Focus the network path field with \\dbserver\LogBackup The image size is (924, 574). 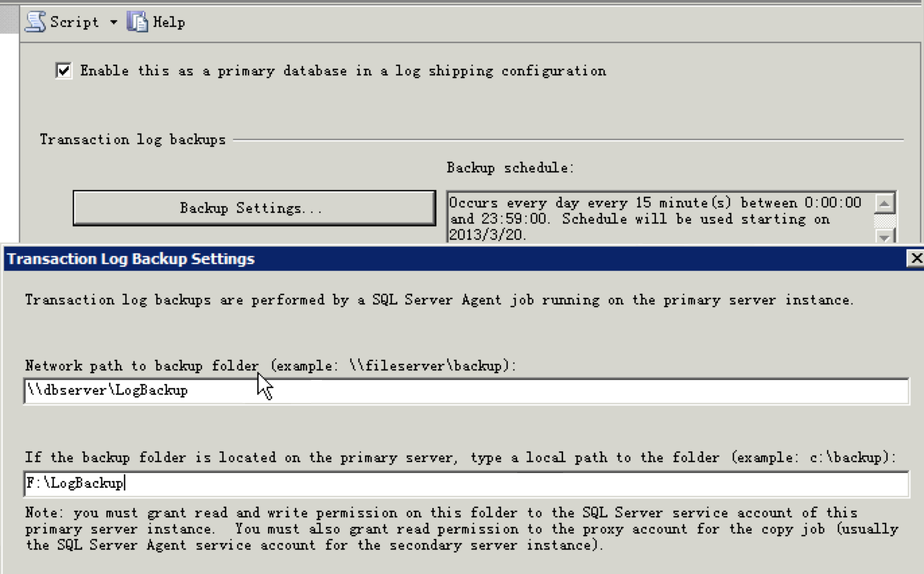tap(465, 391)
